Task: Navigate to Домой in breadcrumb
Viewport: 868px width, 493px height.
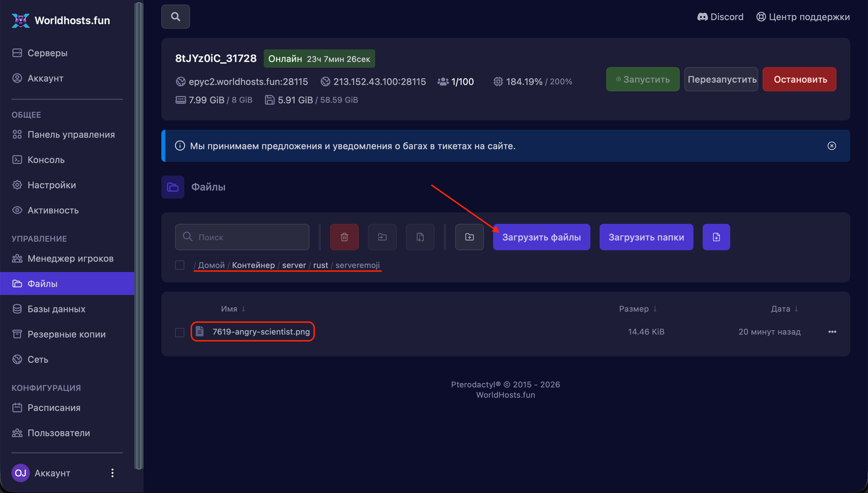Action: (x=211, y=265)
